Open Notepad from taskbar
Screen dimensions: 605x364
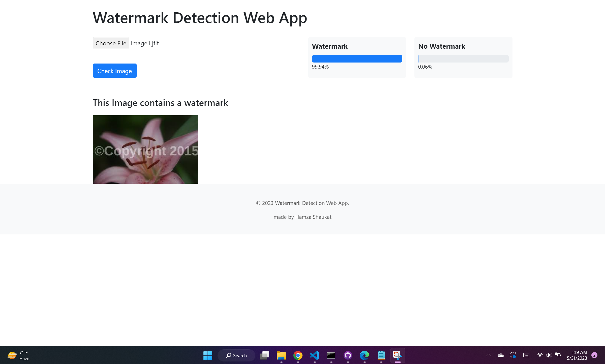coord(381,355)
